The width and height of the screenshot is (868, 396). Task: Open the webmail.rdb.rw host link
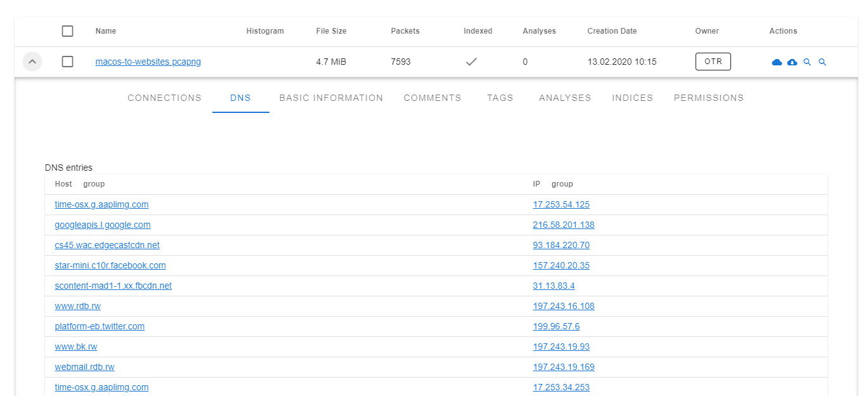point(85,367)
